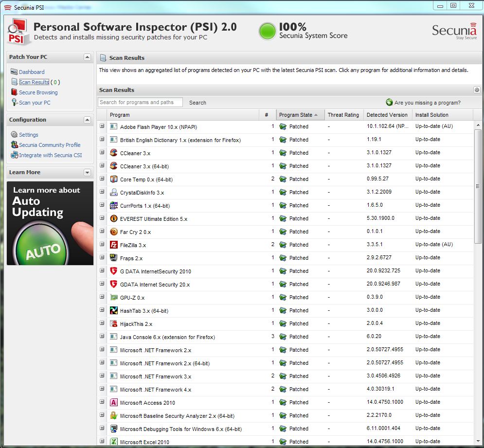Sort by Program State column
Image resolution: width=484 pixels, height=448 pixels.
pos(300,115)
